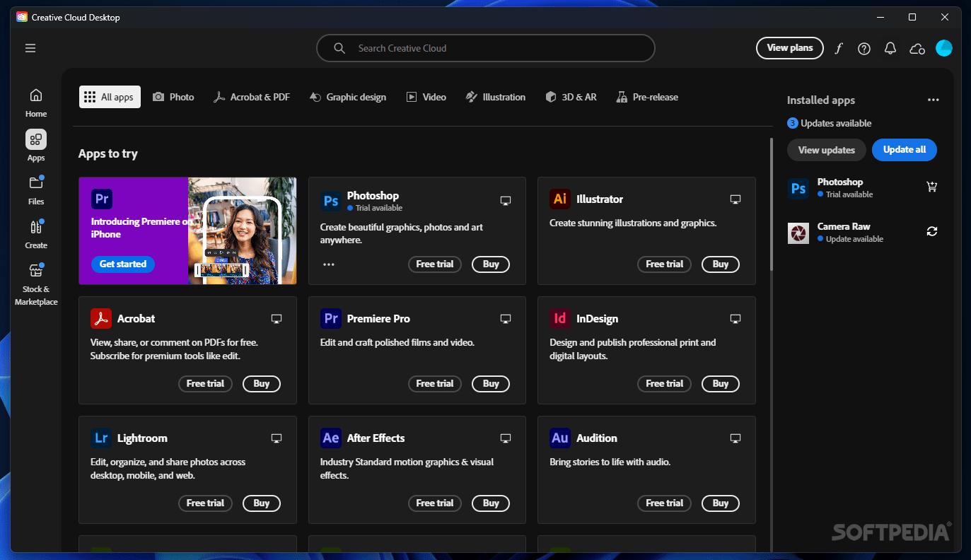Click the Camera Raw update refresh icon
The height and width of the screenshot is (560, 971).
(932, 231)
